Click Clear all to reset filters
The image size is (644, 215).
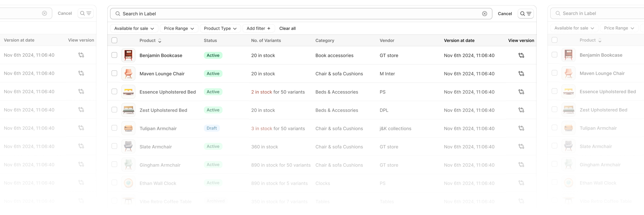(x=287, y=28)
